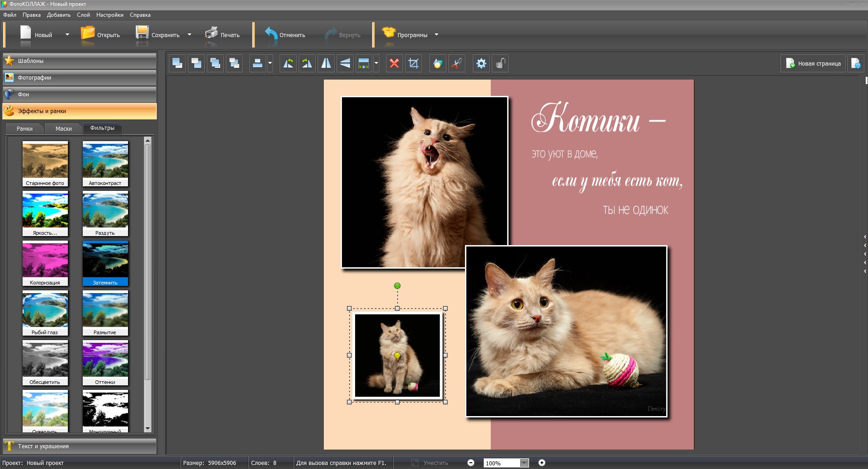
Task: Switch to the Рамки tab
Action: coord(25,128)
